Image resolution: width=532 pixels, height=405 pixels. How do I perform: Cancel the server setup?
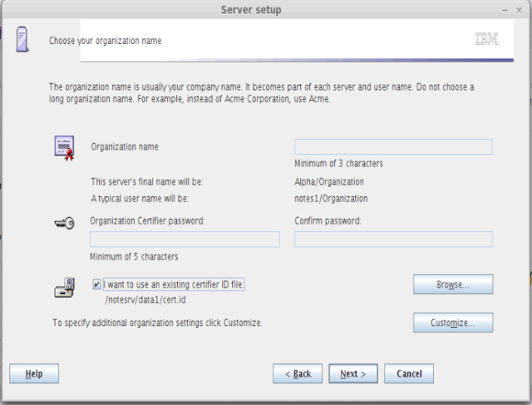(x=409, y=373)
